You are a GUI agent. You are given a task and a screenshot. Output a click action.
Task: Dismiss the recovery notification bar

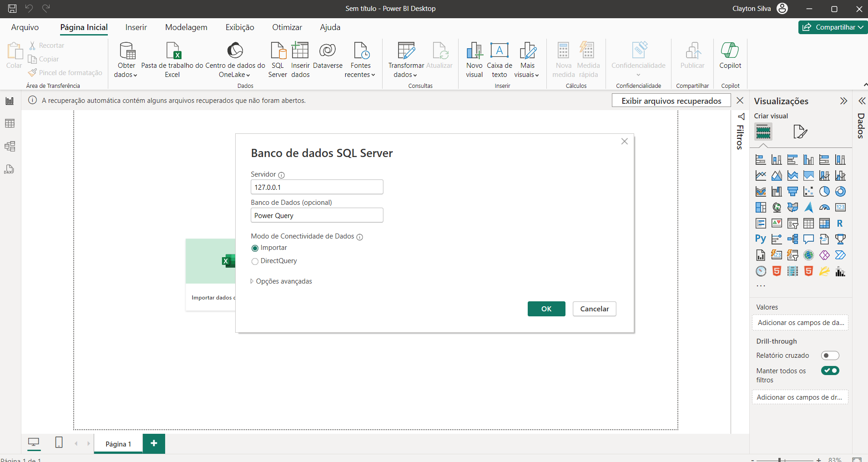coord(740,101)
